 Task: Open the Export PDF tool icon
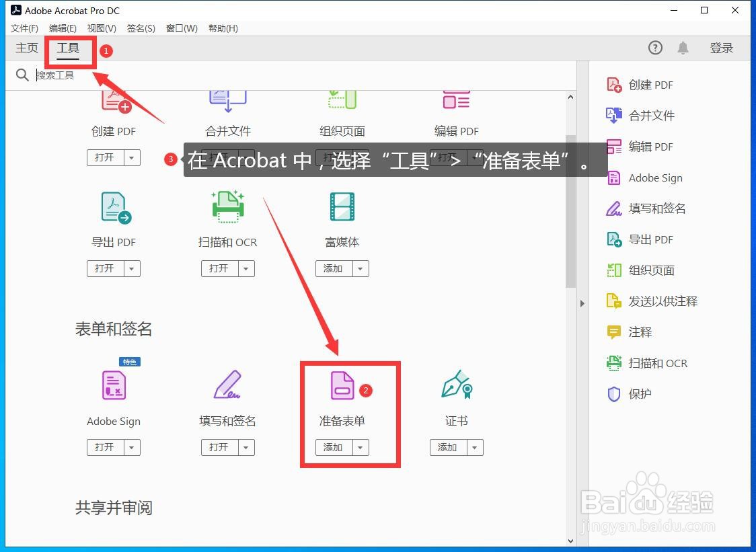[116, 207]
